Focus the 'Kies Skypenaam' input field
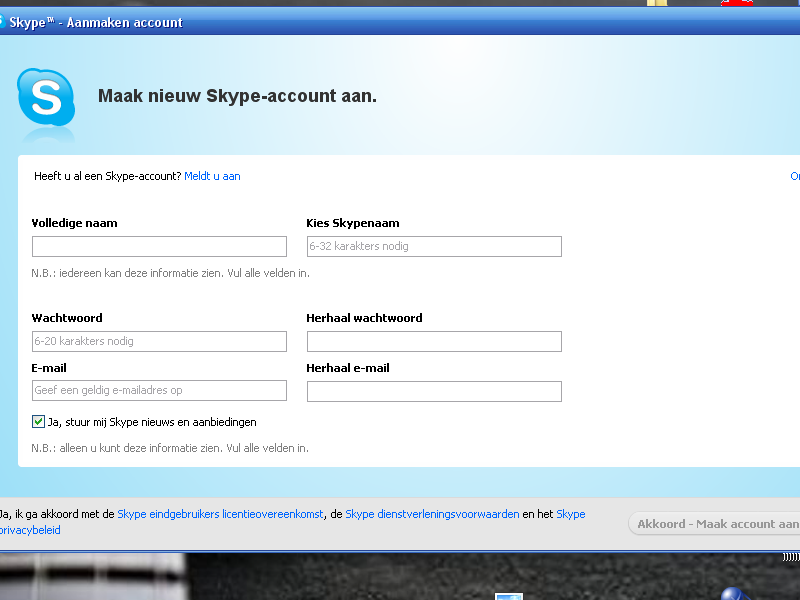Screen dimensions: 800x600 click(x=434, y=246)
